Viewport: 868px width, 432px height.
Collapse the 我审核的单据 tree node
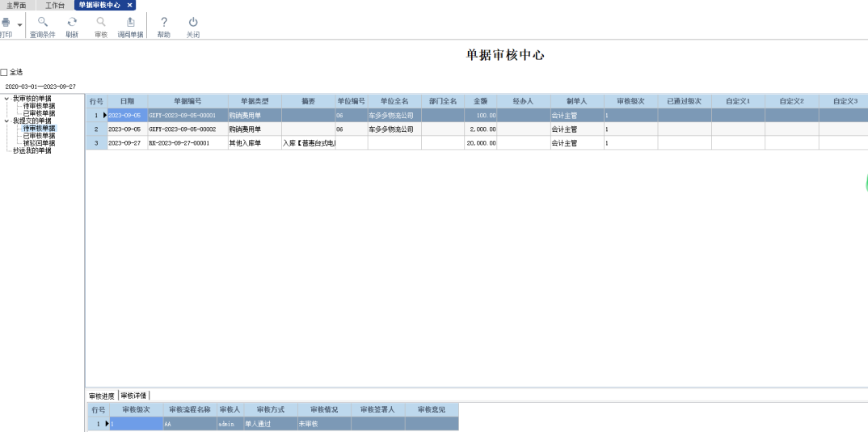coord(7,99)
